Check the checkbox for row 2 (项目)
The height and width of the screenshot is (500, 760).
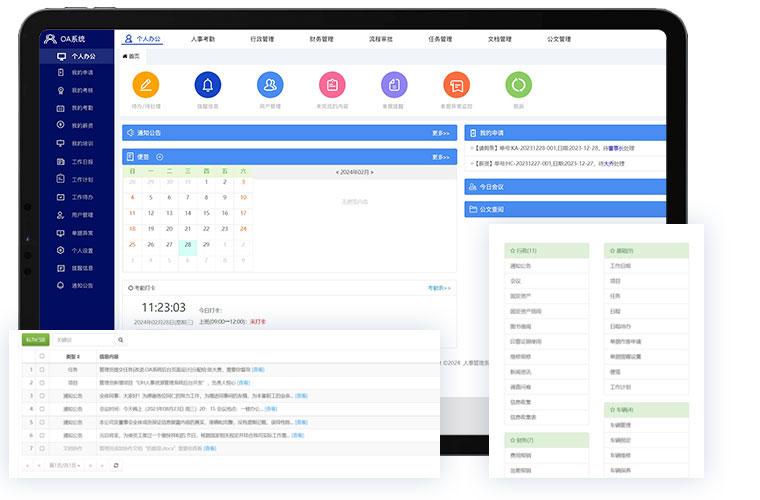[x=42, y=383]
